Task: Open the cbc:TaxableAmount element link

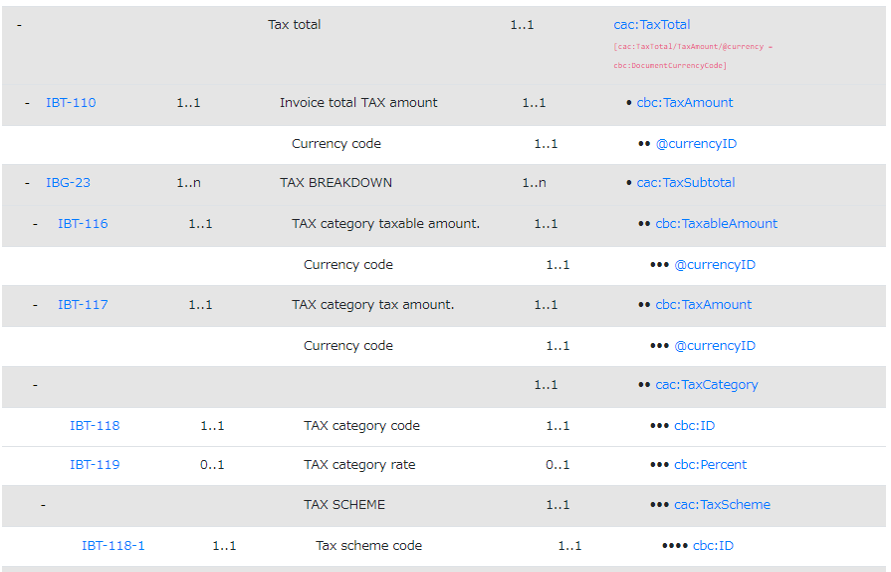Action: point(717,224)
